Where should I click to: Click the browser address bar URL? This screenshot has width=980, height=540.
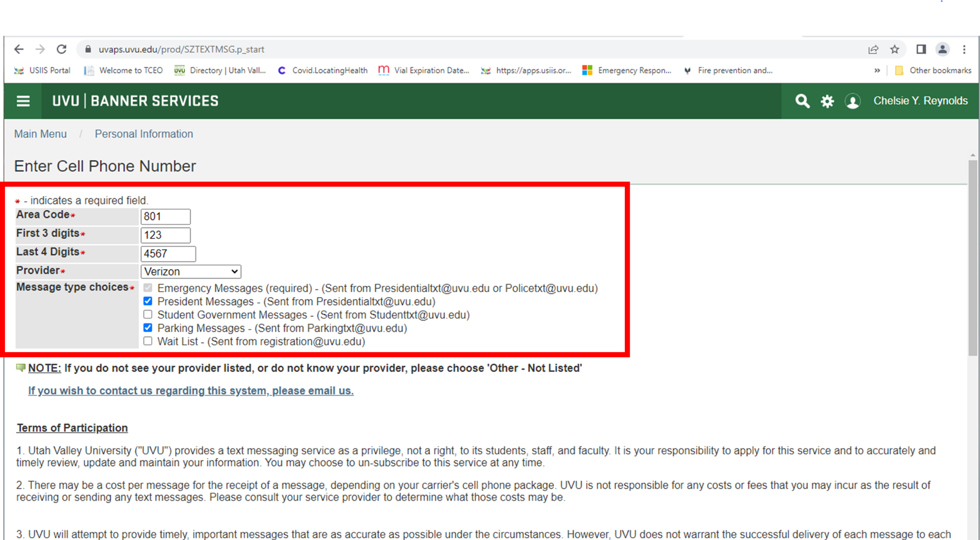(181, 49)
